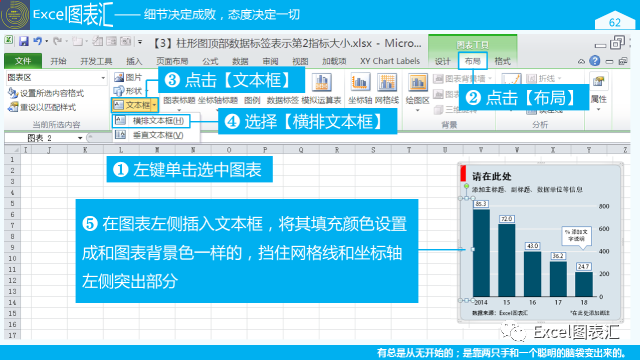The height and width of the screenshot is (360, 640).
Task: Open the name box dropdown arrow
Action: tap(80, 138)
